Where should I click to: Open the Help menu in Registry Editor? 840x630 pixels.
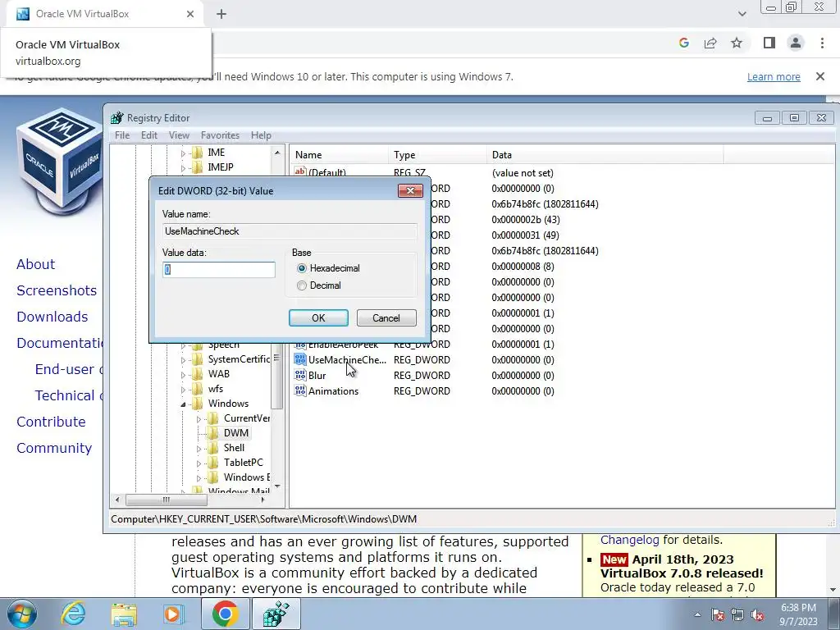[x=261, y=135]
